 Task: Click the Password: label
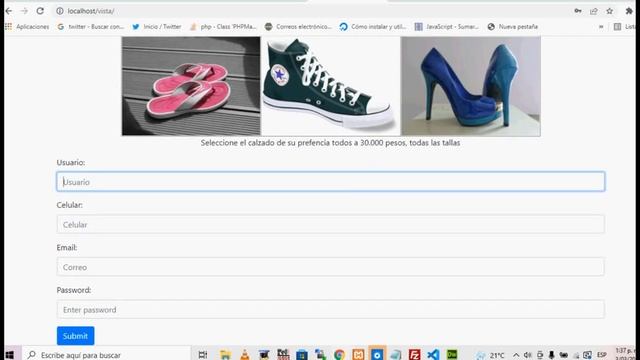tap(74, 290)
